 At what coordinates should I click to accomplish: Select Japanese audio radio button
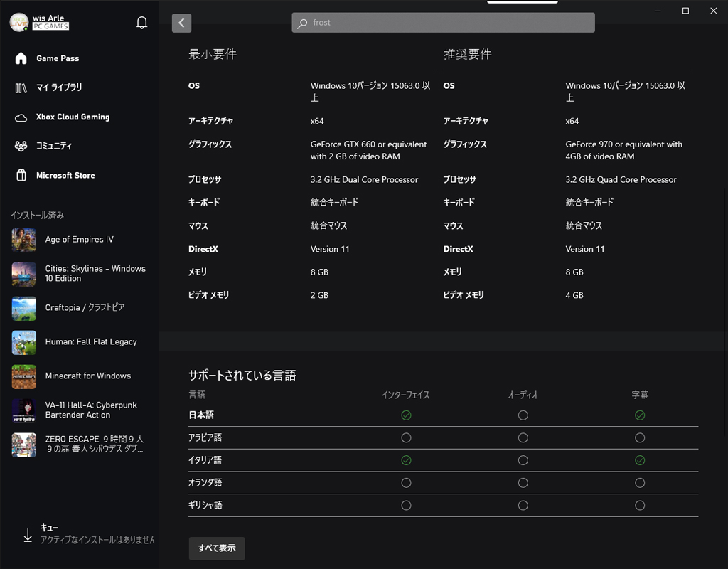point(523,415)
